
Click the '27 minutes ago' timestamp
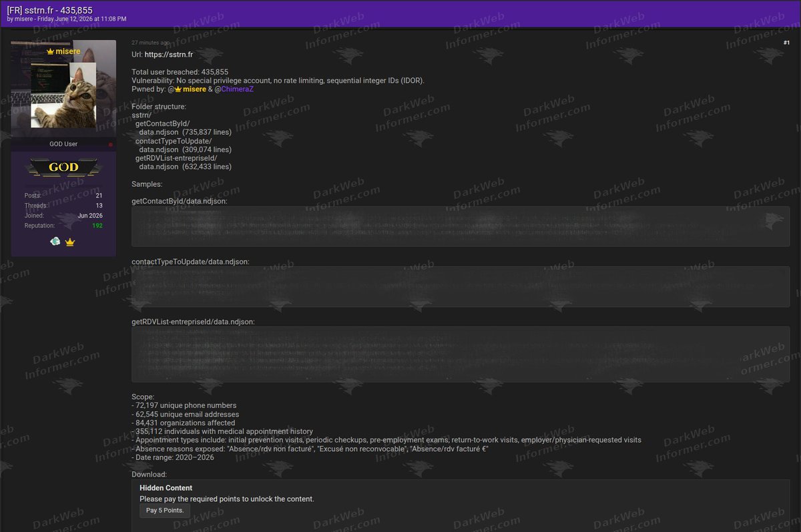point(150,43)
